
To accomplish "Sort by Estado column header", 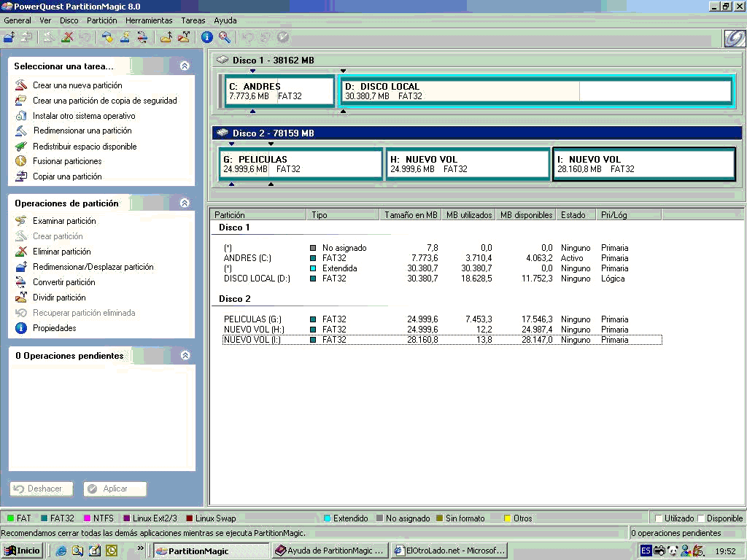I will [x=577, y=215].
